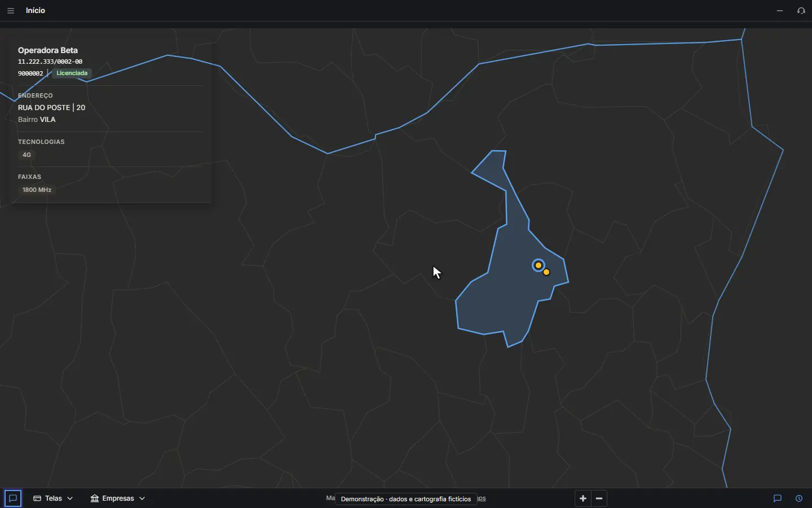Click the Bairro VILA line
Image resolution: width=812 pixels, height=508 pixels.
click(37, 120)
